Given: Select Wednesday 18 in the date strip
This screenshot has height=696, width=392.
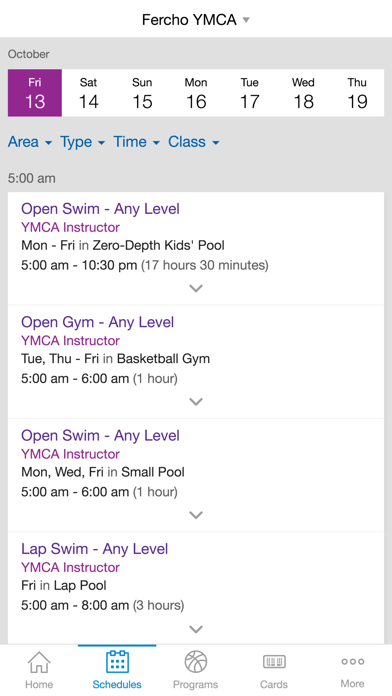Looking at the screenshot, I should click(303, 93).
